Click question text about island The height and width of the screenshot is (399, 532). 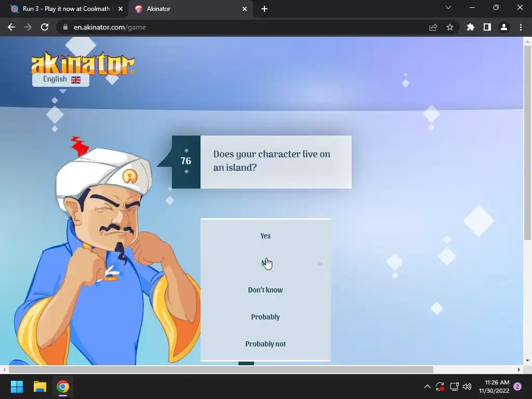pyautogui.click(x=271, y=161)
